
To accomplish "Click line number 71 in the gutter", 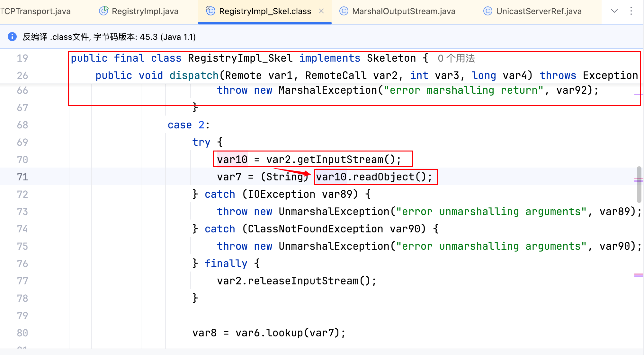I will (22, 177).
